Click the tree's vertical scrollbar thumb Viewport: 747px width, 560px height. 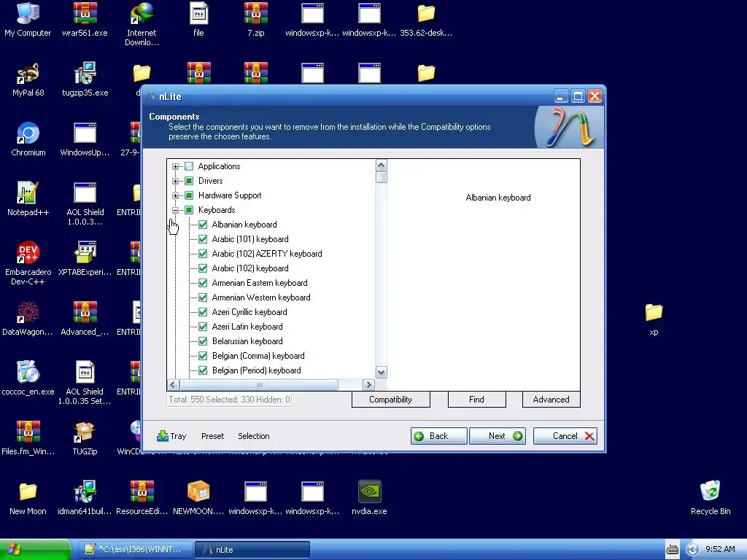(381, 177)
